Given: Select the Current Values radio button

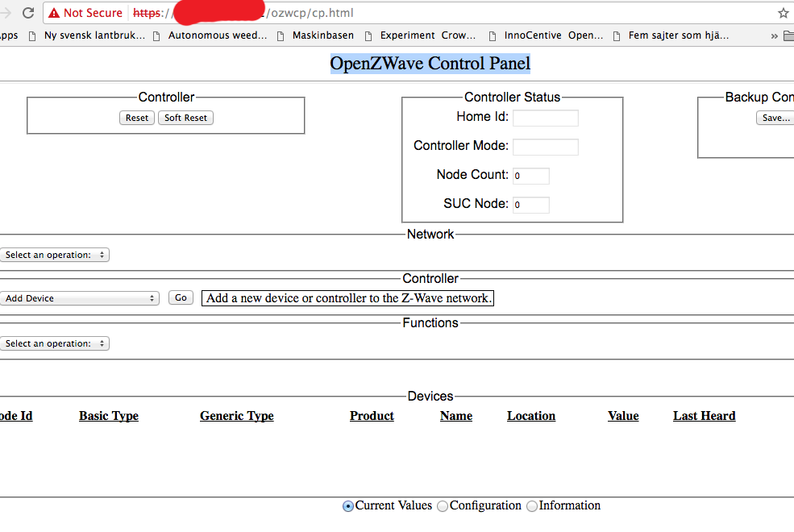Looking at the screenshot, I should (348, 506).
